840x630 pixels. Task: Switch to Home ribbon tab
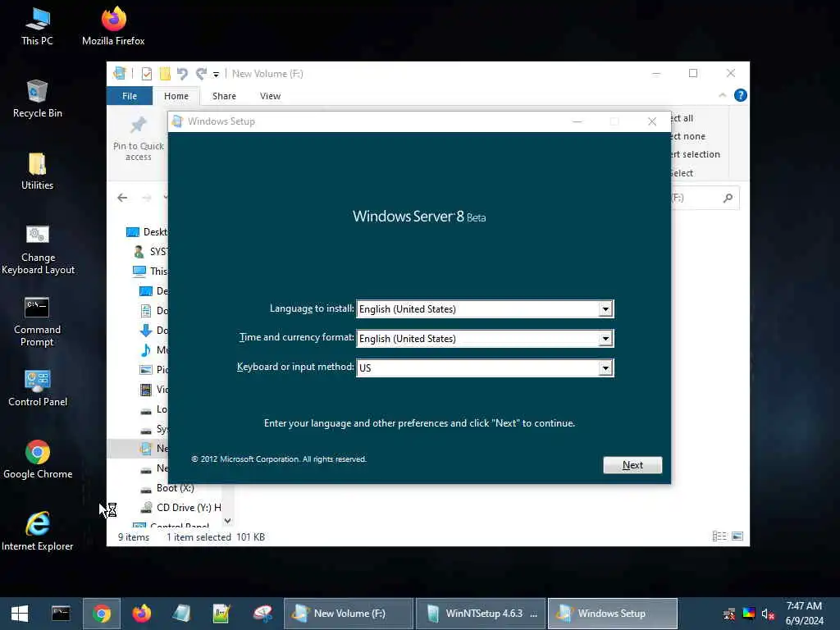(x=176, y=96)
